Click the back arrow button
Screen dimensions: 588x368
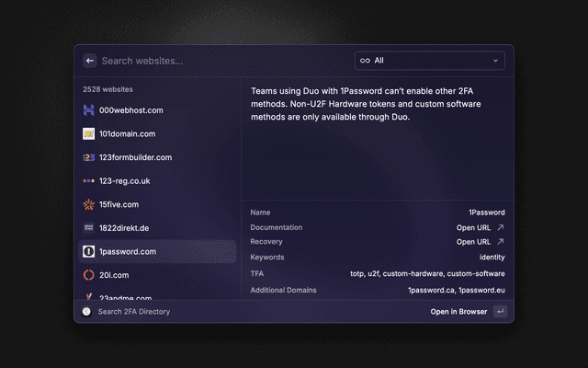click(x=90, y=61)
